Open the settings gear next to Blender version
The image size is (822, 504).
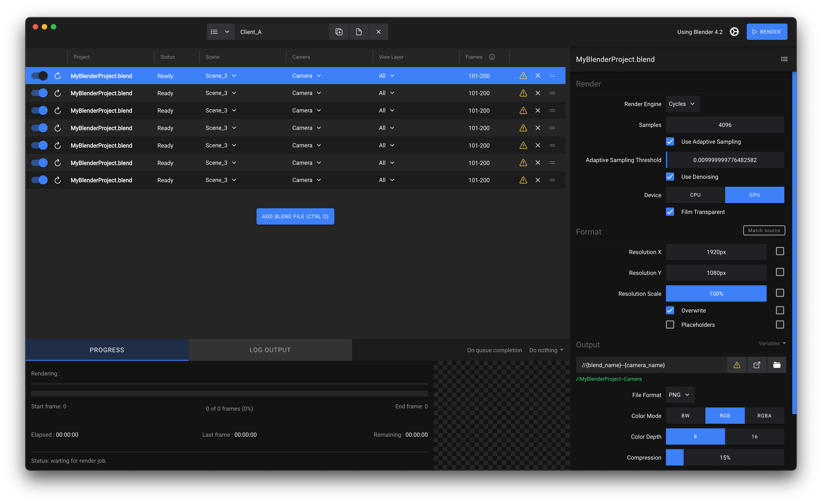(x=734, y=32)
